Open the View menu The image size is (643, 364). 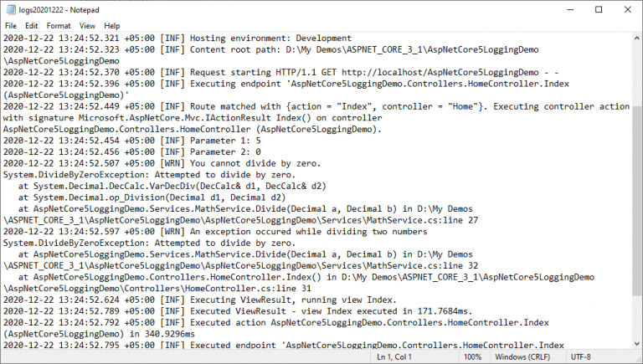tap(87, 26)
